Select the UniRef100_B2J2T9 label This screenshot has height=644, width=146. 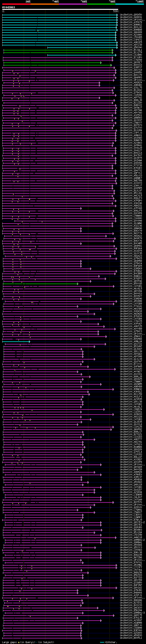(x=131, y=52)
